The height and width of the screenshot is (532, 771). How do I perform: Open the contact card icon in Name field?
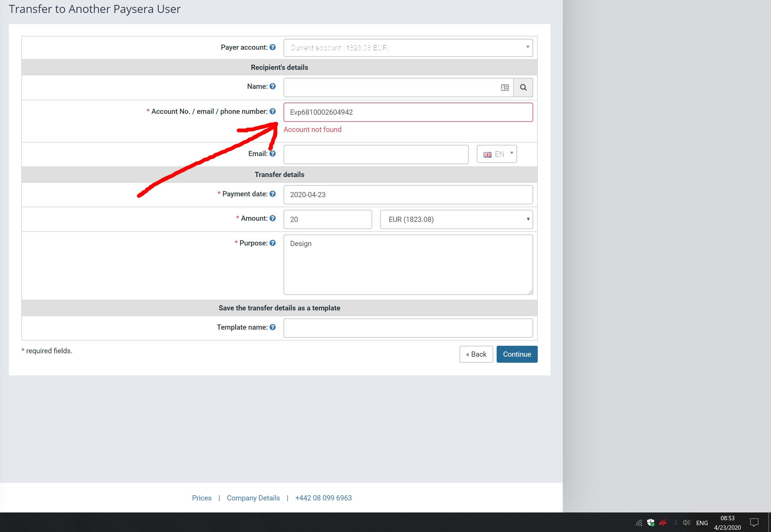point(505,88)
